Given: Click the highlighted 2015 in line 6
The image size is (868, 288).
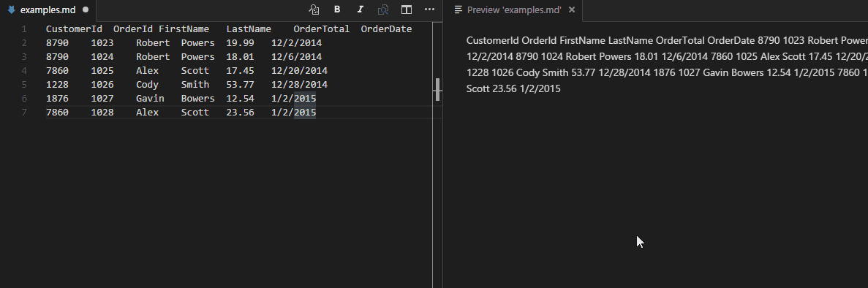Looking at the screenshot, I should click(x=305, y=98).
